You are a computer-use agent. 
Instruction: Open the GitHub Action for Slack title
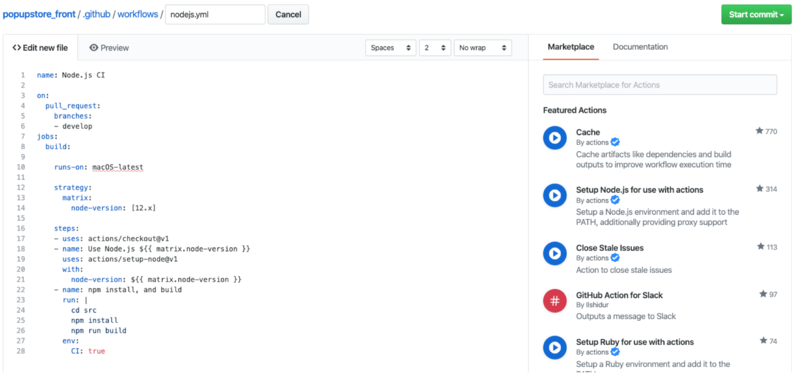click(x=619, y=295)
